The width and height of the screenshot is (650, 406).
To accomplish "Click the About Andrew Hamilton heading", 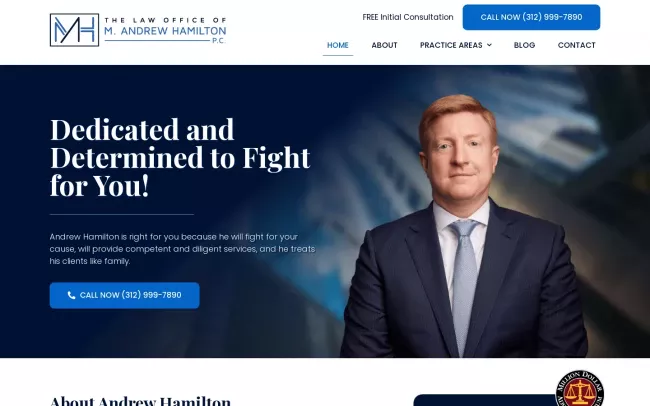I will click(x=140, y=401).
